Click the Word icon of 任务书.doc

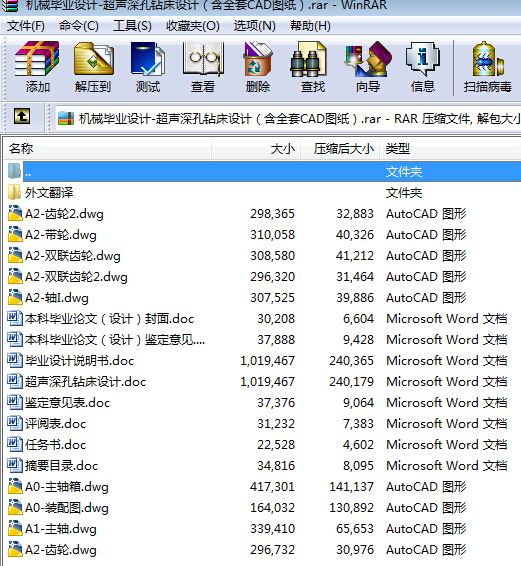click(x=15, y=444)
